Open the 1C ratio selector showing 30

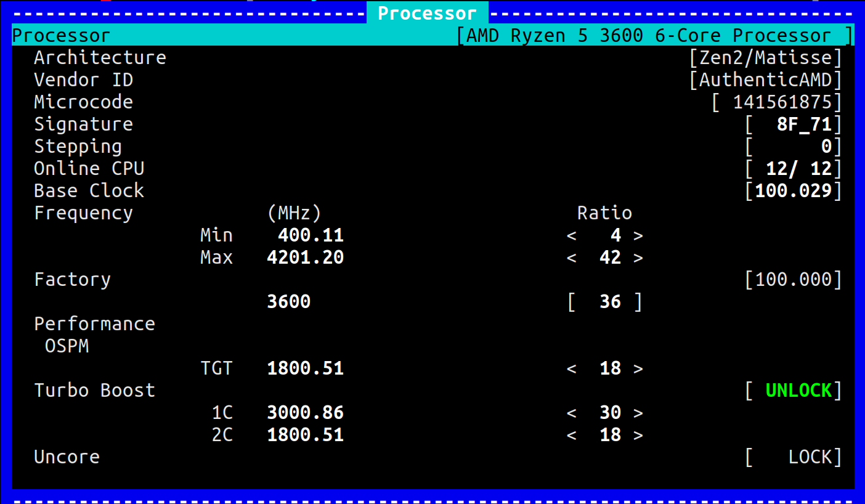click(604, 413)
